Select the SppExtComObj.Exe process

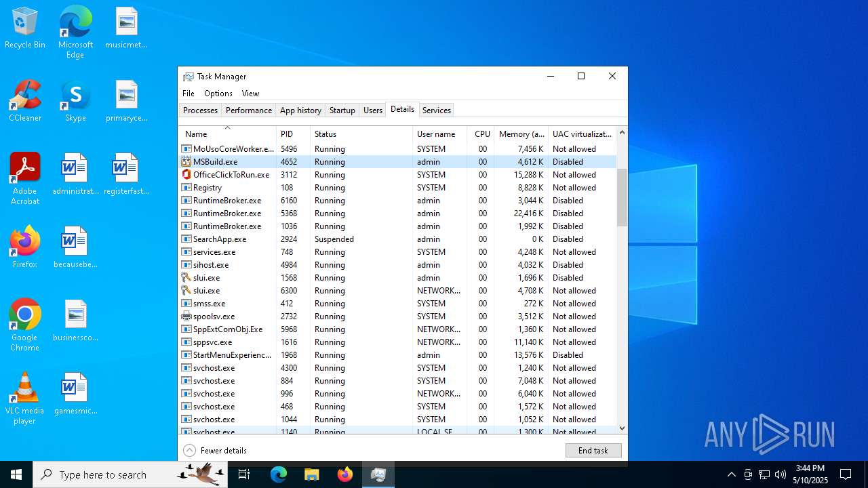coord(397,329)
